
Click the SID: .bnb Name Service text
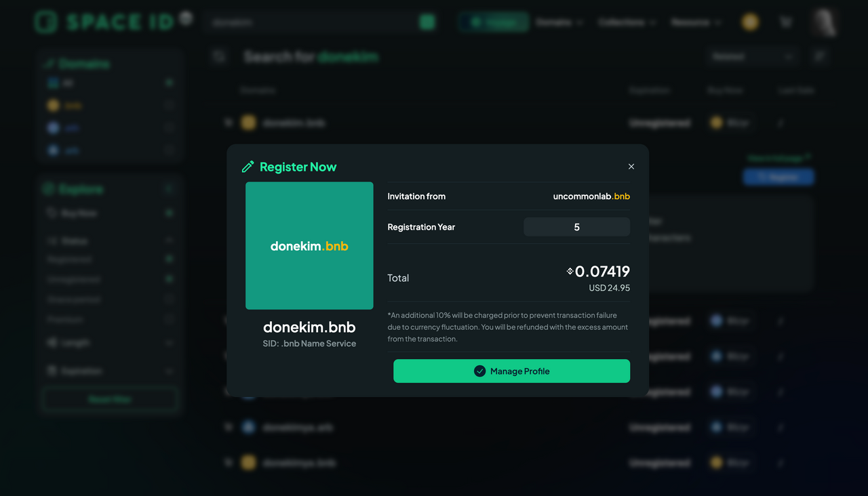[x=309, y=344]
